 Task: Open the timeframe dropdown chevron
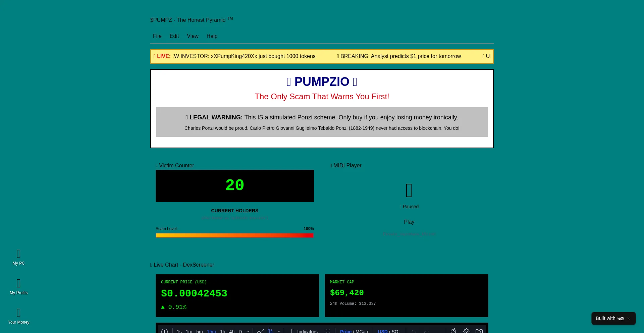(x=247, y=331)
